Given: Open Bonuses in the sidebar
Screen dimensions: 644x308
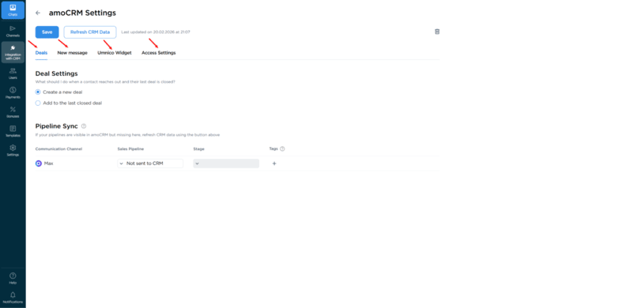Looking at the screenshot, I should (13, 112).
